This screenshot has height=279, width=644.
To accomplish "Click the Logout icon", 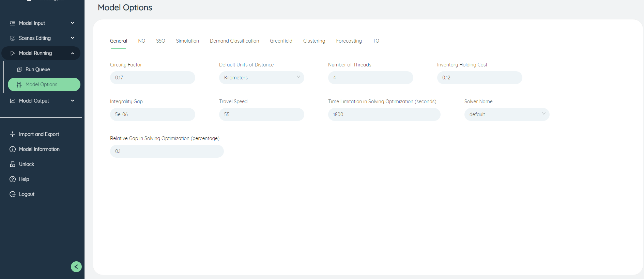I will [13, 194].
